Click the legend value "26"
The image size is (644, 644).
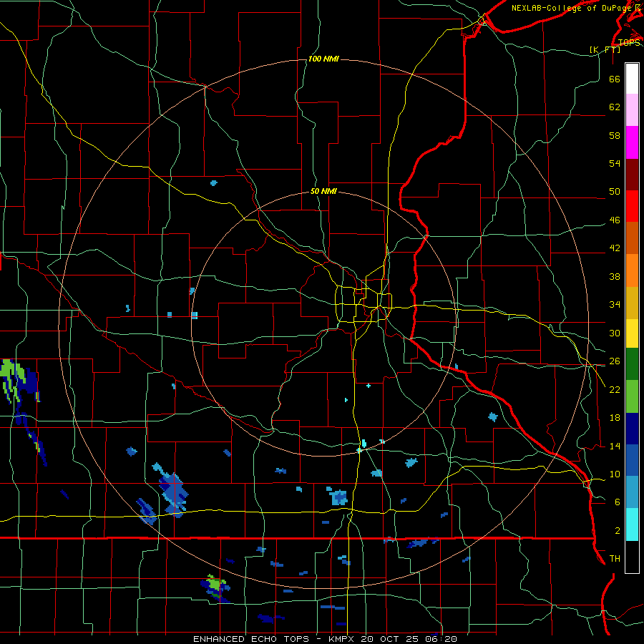(615, 361)
